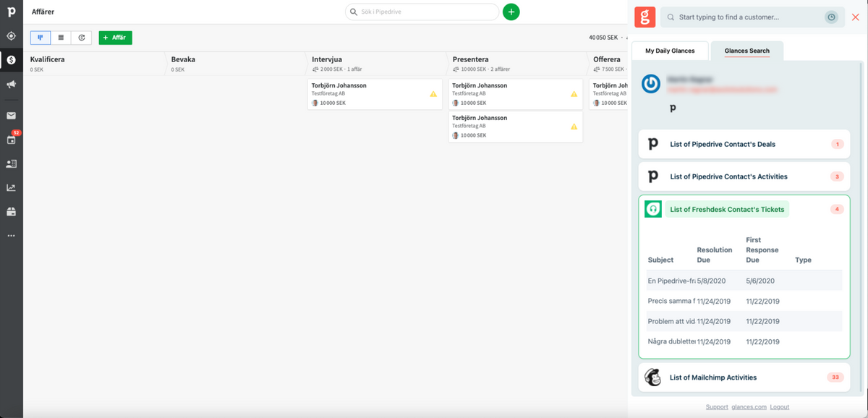
Task: Select the ticket row Problem att vid
Action: coord(744,321)
